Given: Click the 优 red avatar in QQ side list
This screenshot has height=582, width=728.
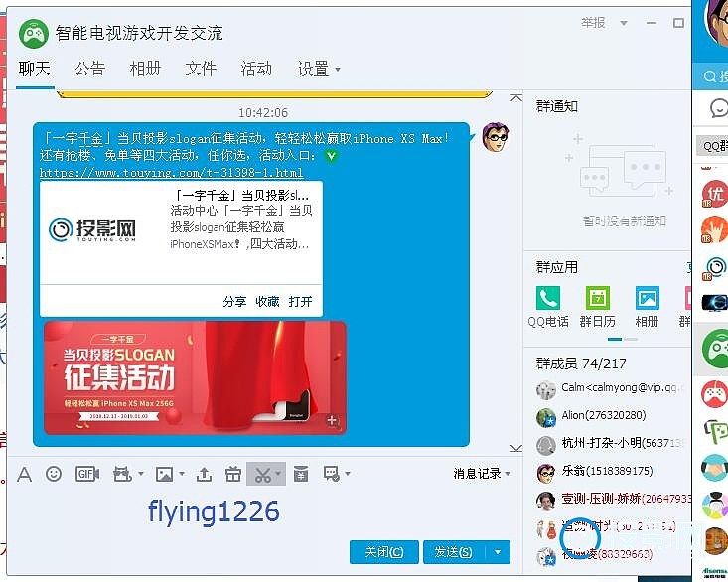Looking at the screenshot, I should 715,193.
